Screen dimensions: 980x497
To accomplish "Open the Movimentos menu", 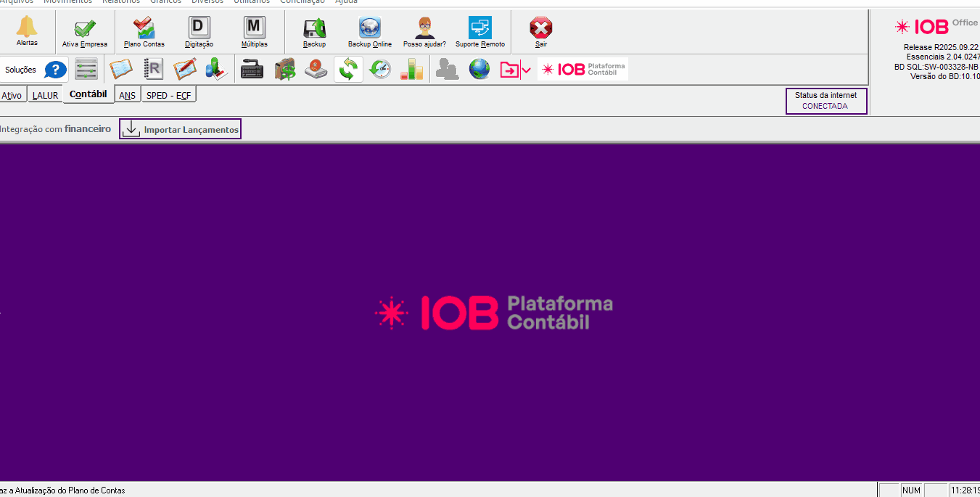I will coord(67,2).
